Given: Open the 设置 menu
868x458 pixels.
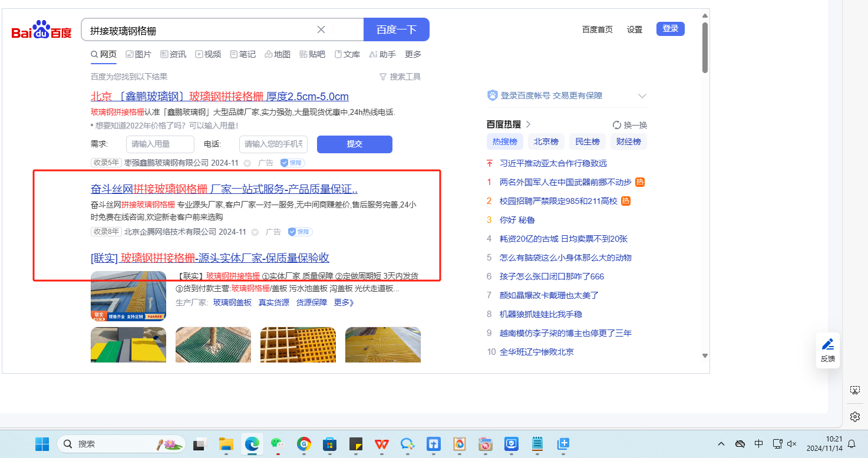Looking at the screenshot, I should 635,29.
